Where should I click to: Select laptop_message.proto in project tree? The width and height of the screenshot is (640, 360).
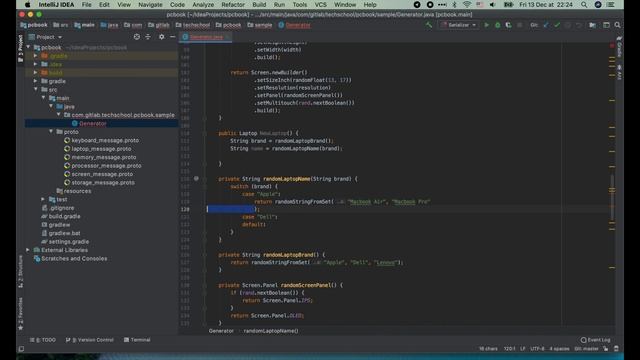pos(101,149)
